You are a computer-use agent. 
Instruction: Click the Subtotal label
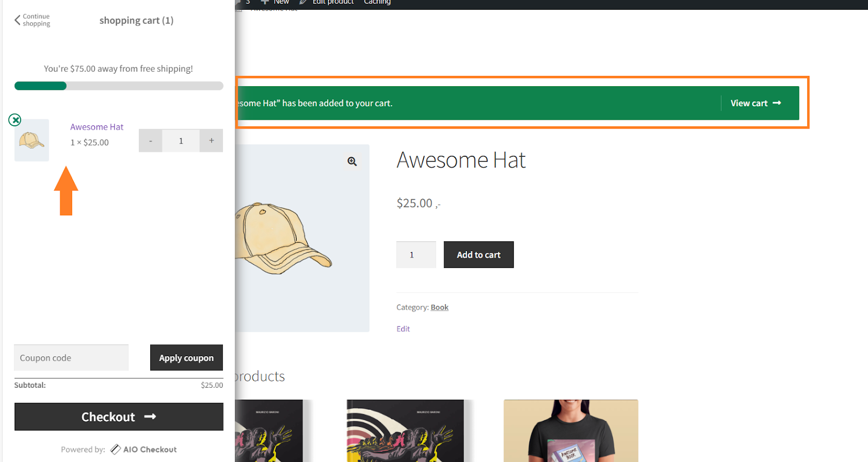tap(30, 385)
